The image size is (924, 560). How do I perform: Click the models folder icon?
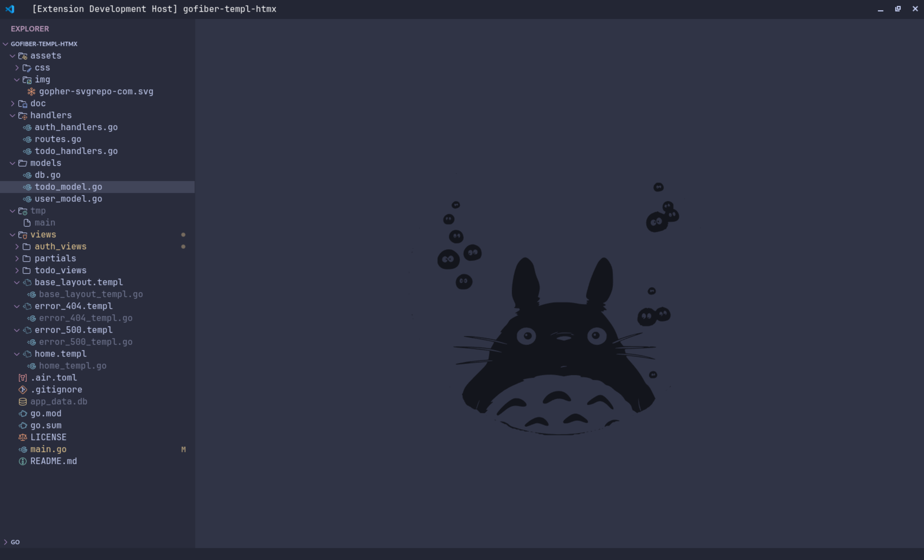(23, 163)
